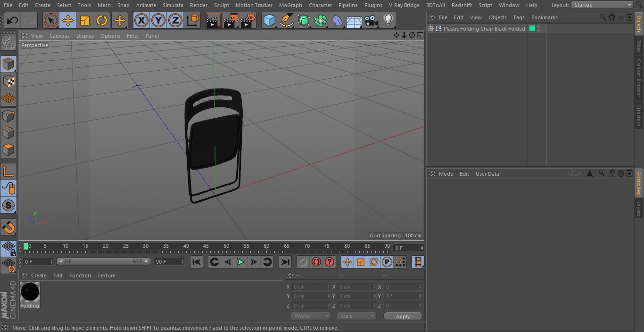Image resolution: width=644 pixels, height=332 pixels.
Task: Play animation forwards
Action: pyautogui.click(x=240, y=262)
